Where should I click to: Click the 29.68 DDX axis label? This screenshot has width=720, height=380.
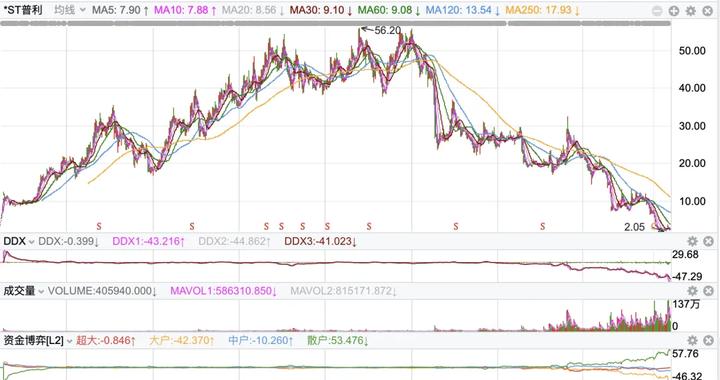point(685,255)
